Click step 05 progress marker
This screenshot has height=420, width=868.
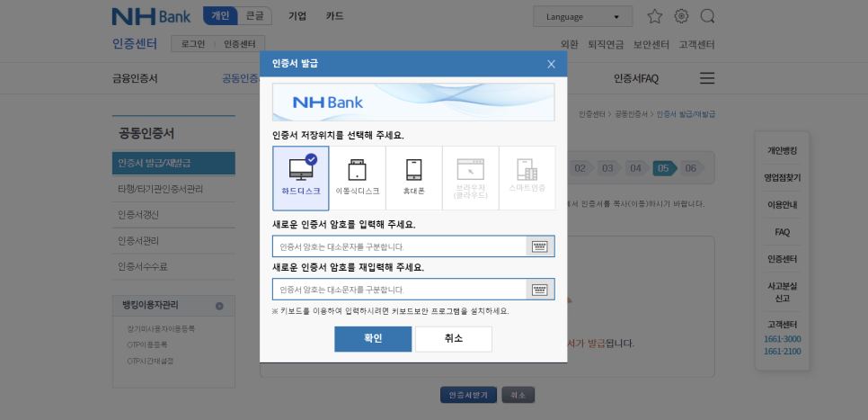point(664,168)
